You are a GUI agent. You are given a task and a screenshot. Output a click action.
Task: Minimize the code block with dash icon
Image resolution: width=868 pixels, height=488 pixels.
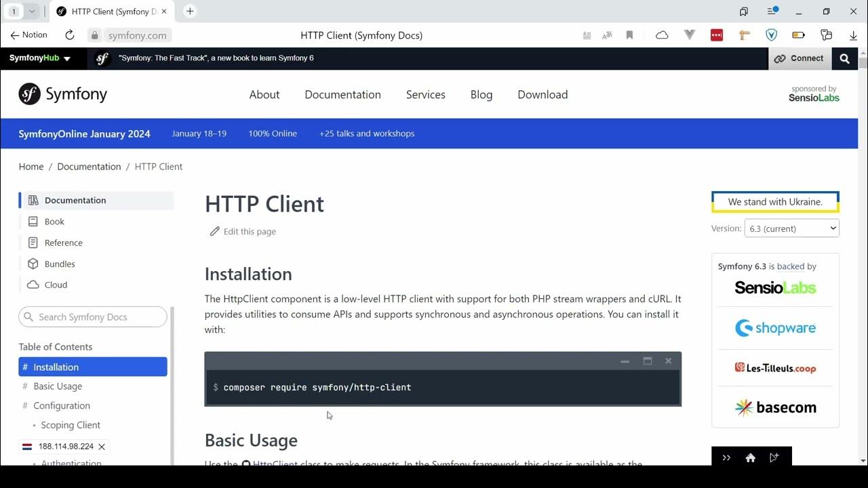pos(625,361)
